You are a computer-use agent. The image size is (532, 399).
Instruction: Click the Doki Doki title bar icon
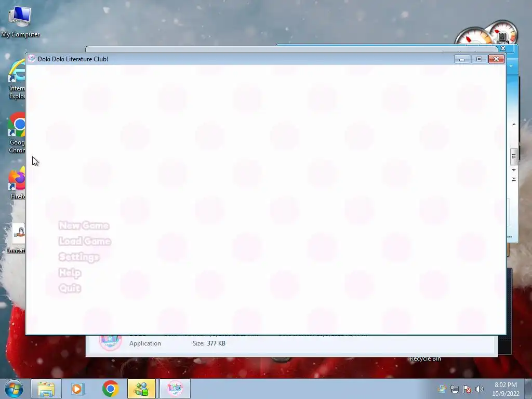[x=32, y=59]
